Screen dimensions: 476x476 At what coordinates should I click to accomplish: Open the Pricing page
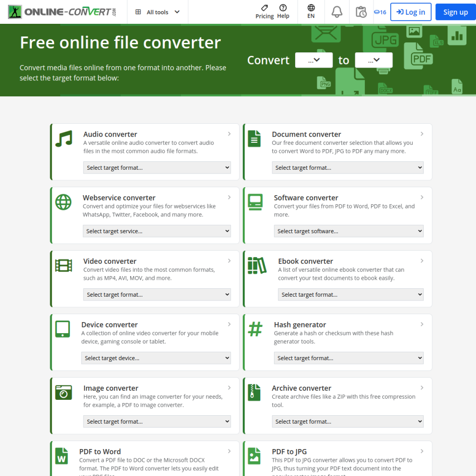click(x=264, y=12)
